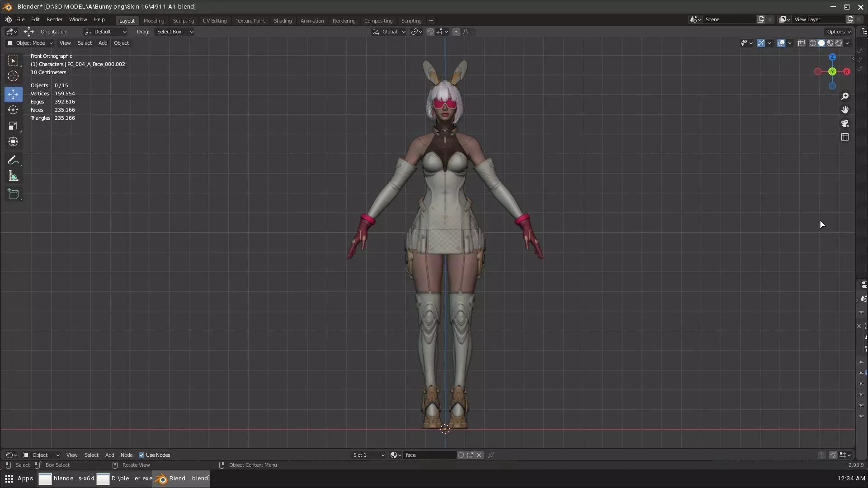Open the Drag Select Box dropdown
This screenshot has height=488, width=868.
click(175, 32)
